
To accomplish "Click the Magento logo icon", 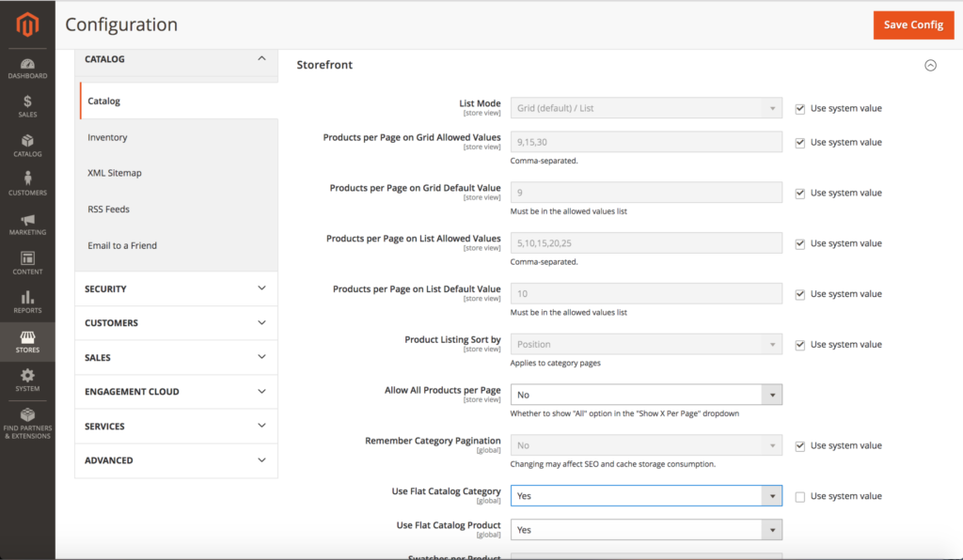I will pos(27,25).
